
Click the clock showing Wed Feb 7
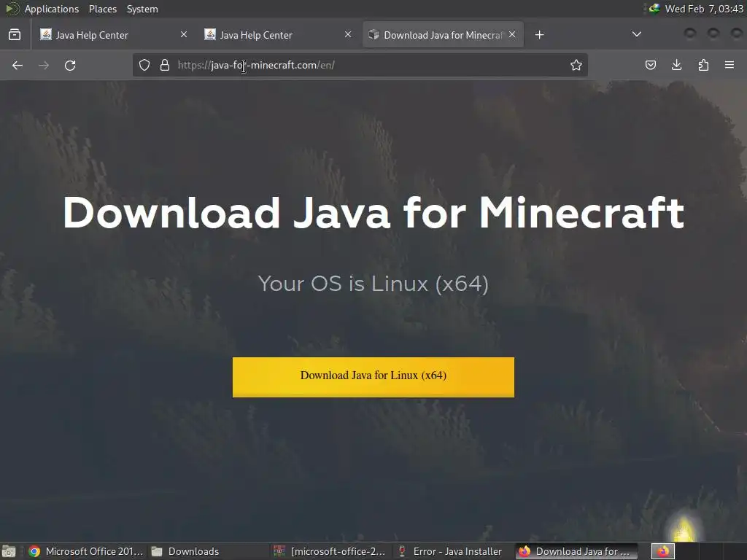pos(704,9)
